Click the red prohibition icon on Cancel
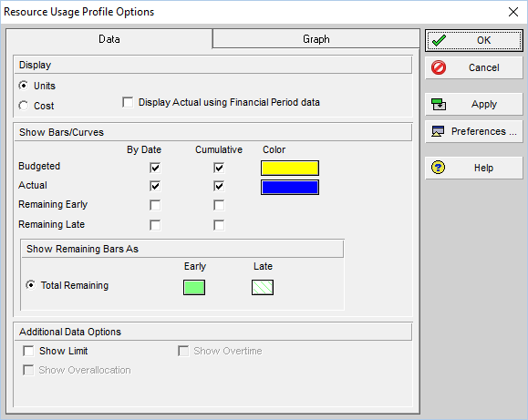The image size is (528, 420). coord(439,67)
